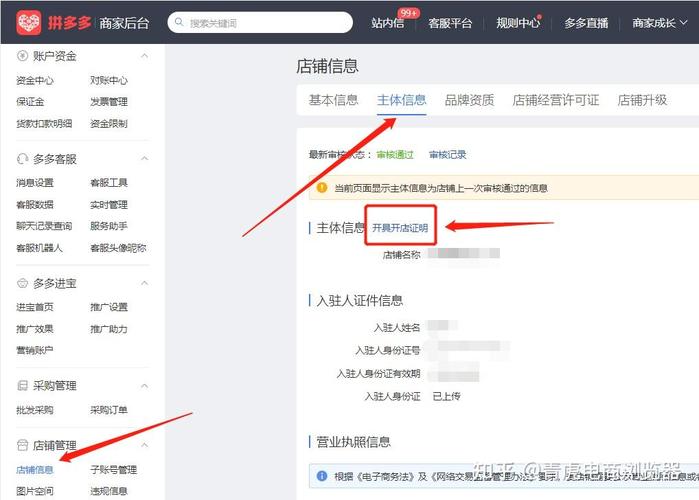Viewport: 699px width, 500px height.
Task: Collapse the 账户资金 section
Action: pos(144,56)
